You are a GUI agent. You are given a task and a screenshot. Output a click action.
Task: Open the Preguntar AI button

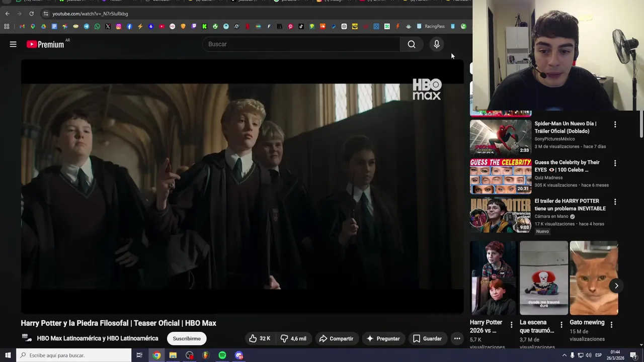coord(383,338)
